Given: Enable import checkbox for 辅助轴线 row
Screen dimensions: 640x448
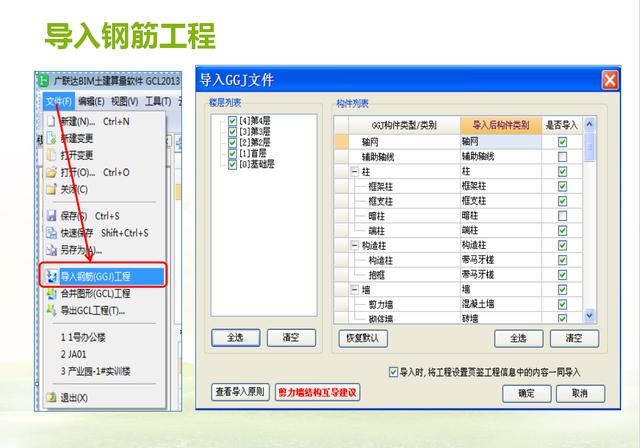Looking at the screenshot, I should 562,157.
